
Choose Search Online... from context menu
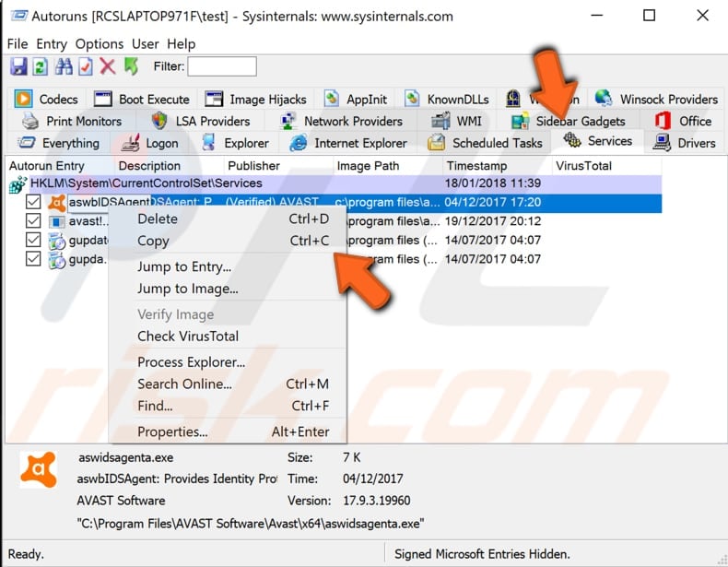point(228,384)
